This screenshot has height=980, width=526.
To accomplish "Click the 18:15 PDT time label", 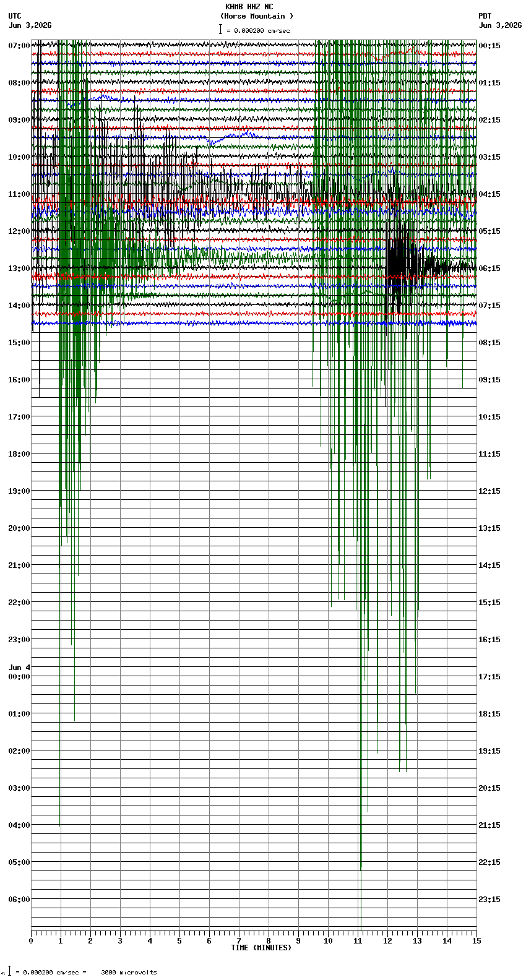I will pos(489,714).
